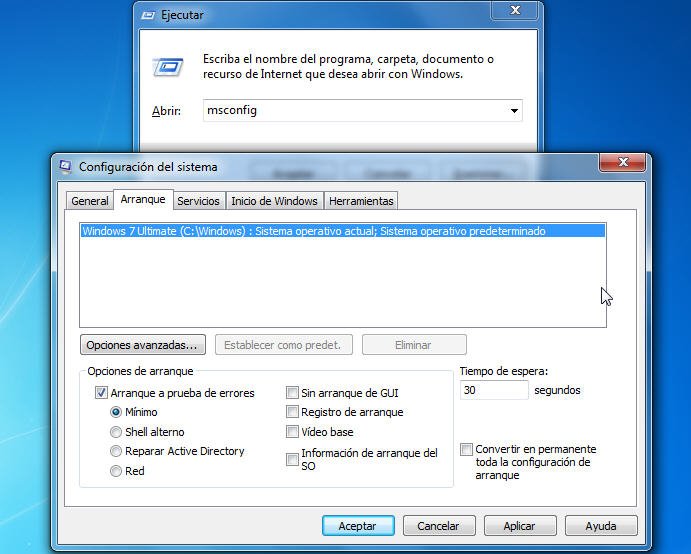691x554 pixels.
Task: Check Convertir en permanente toda la configuración
Action: click(x=466, y=450)
